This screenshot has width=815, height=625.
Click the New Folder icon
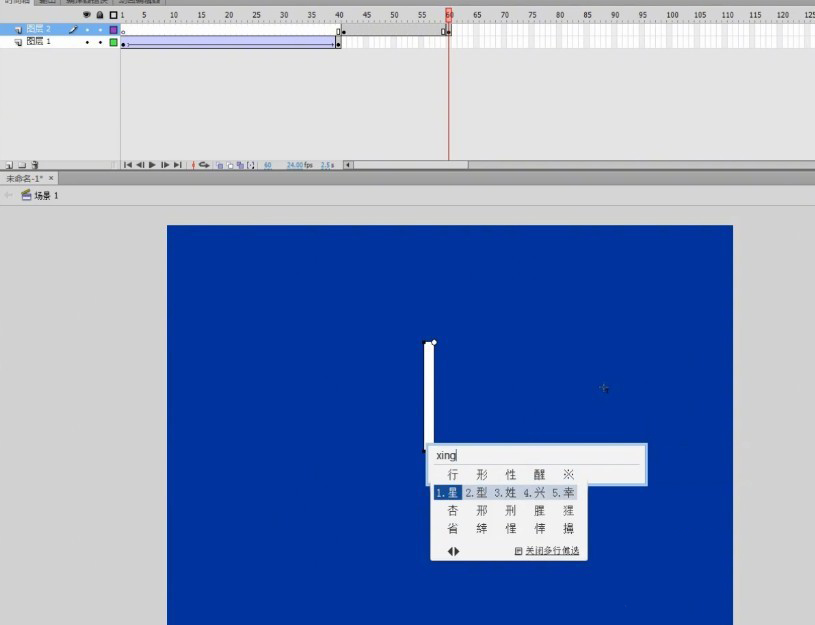click(22, 165)
